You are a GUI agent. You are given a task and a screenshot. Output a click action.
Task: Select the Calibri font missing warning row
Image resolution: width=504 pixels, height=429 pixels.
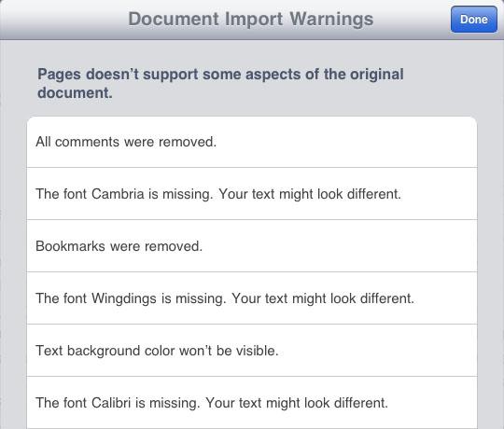252,403
